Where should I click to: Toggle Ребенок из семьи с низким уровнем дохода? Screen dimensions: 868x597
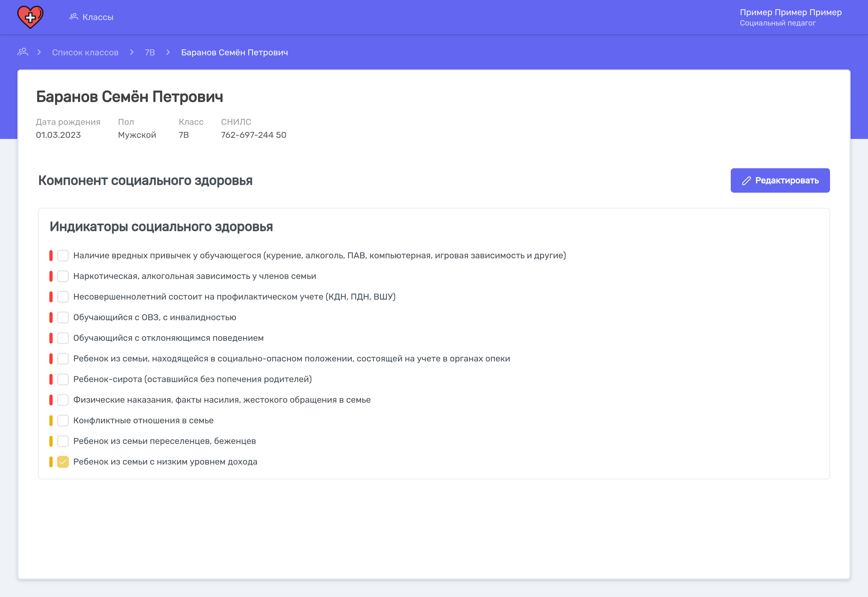[x=63, y=462]
